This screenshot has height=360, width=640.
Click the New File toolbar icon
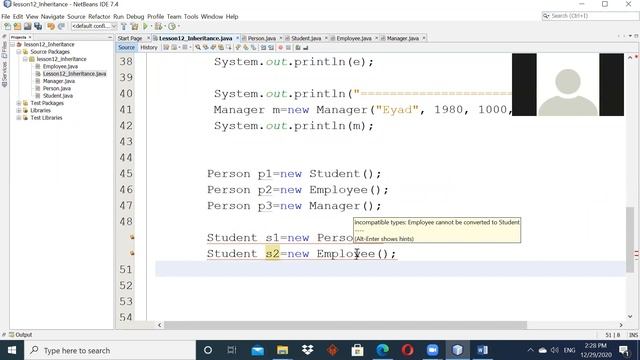coord(7,27)
